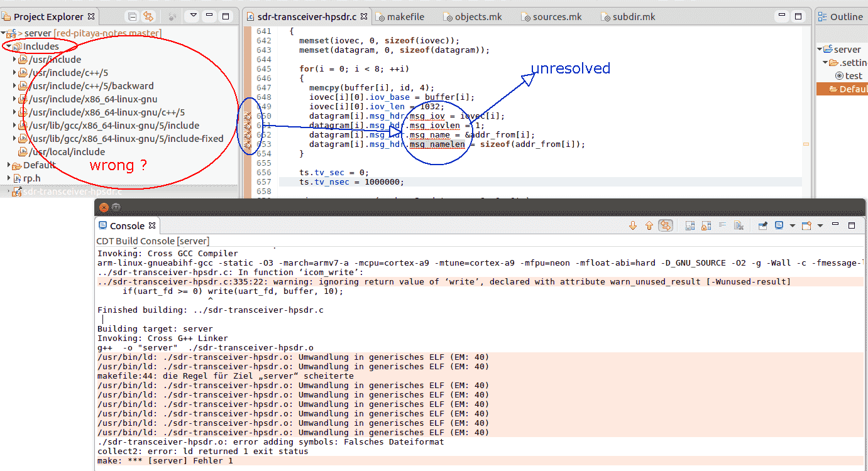The width and height of the screenshot is (868, 471).
Task: Expand the /usr/include/c++/5/backward folder
Action: 14,86
